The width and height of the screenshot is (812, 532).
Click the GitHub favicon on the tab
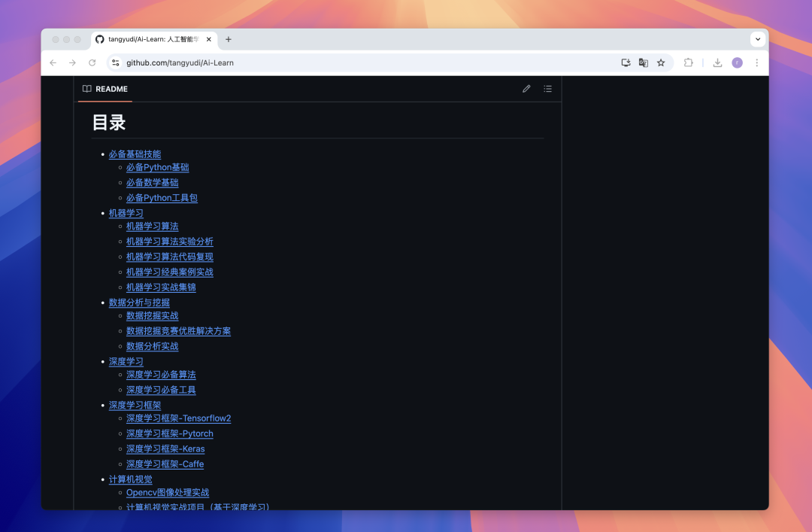tap(100, 39)
